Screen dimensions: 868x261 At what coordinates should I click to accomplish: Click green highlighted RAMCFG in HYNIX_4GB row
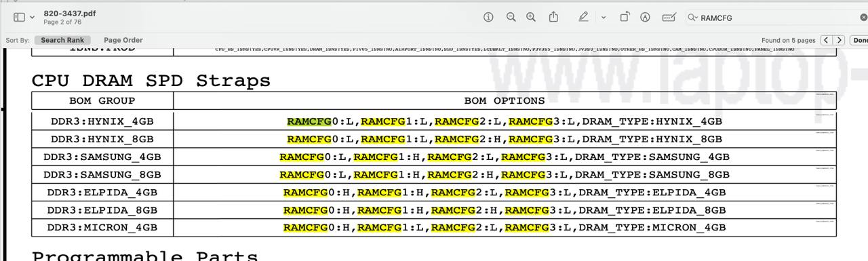tap(309, 122)
